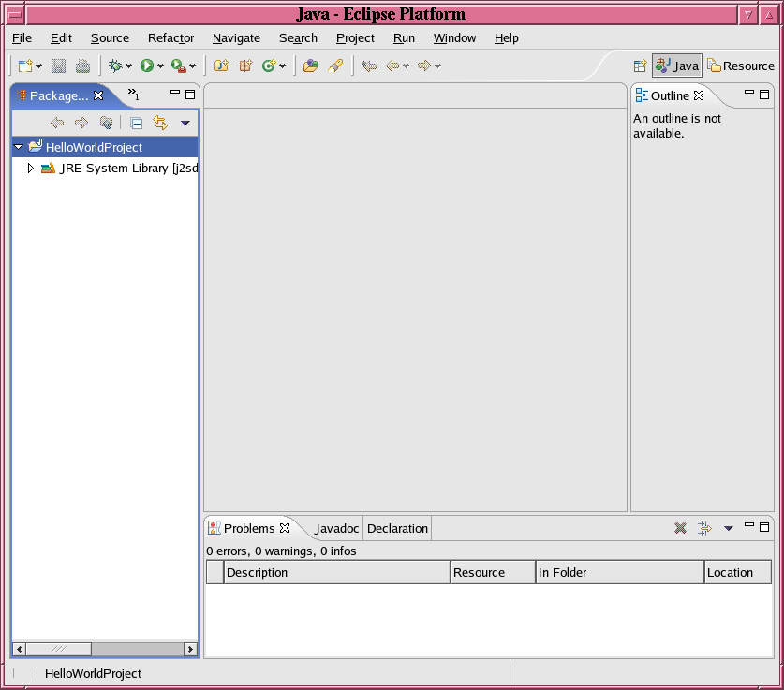Click the Print toolbar icon
This screenshot has height=690, width=784.
pyautogui.click(x=83, y=66)
